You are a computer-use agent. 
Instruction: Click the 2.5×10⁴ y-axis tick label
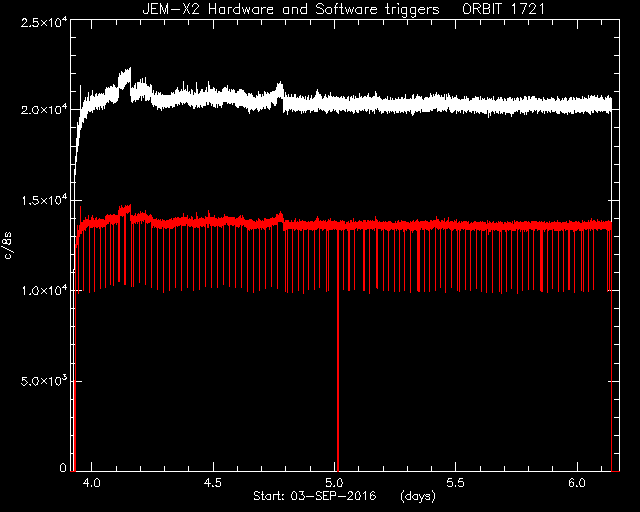click(x=44, y=23)
